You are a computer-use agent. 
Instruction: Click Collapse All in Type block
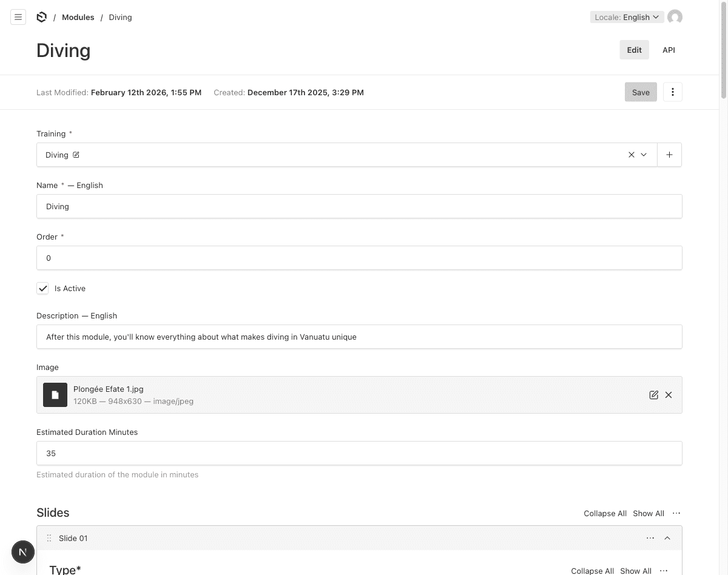(592, 571)
